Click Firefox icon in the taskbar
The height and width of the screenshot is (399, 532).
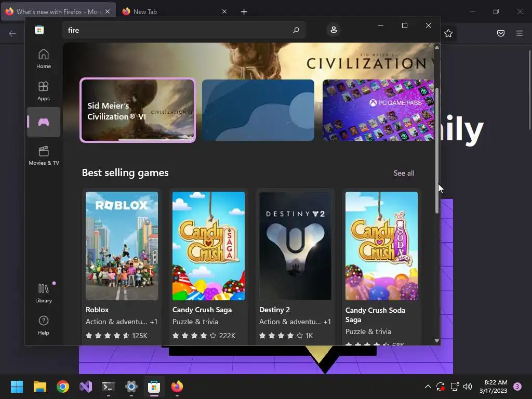[x=177, y=387]
